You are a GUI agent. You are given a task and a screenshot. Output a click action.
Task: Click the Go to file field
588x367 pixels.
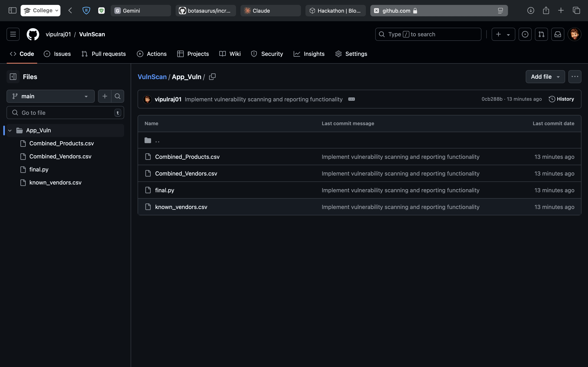[x=65, y=113]
